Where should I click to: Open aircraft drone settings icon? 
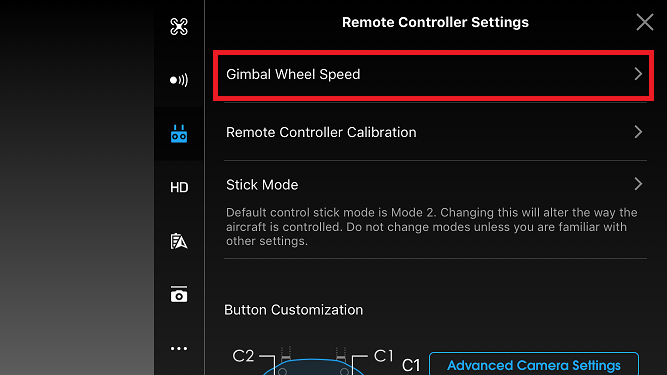click(179, 27)
